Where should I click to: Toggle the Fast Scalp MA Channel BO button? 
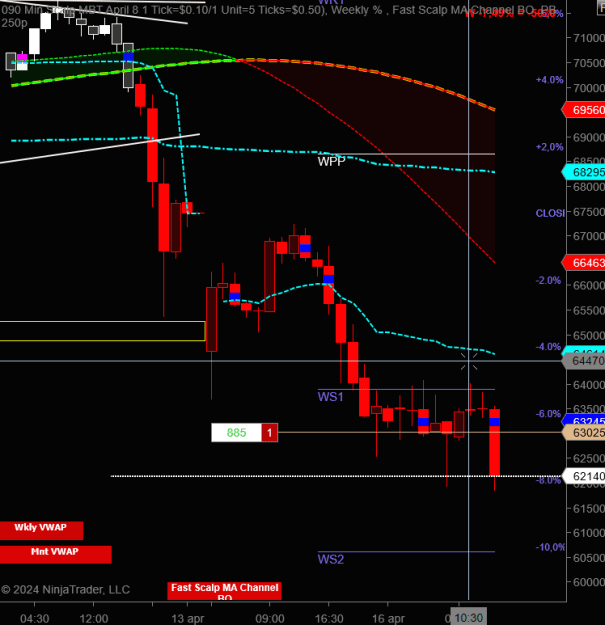coord(224,591)
